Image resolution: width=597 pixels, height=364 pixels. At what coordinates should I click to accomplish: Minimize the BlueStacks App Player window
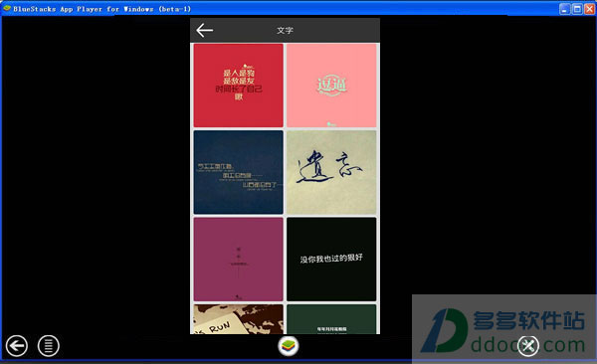point(564,8)
